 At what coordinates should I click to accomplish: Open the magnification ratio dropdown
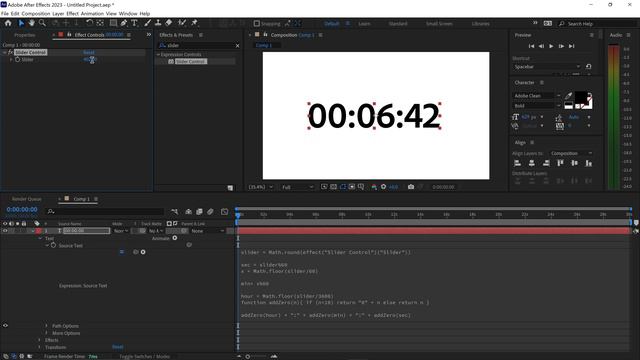click(x=261, y=187)
